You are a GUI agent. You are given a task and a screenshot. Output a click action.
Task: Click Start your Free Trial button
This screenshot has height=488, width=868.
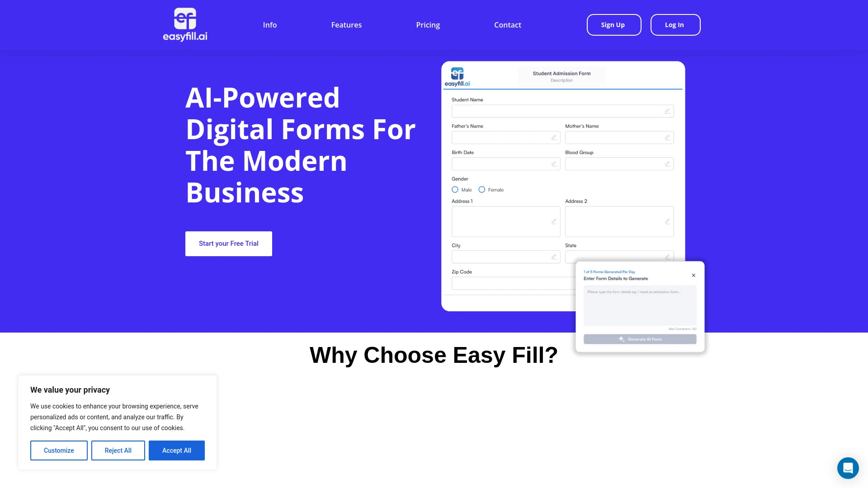[x=228, y=243]
